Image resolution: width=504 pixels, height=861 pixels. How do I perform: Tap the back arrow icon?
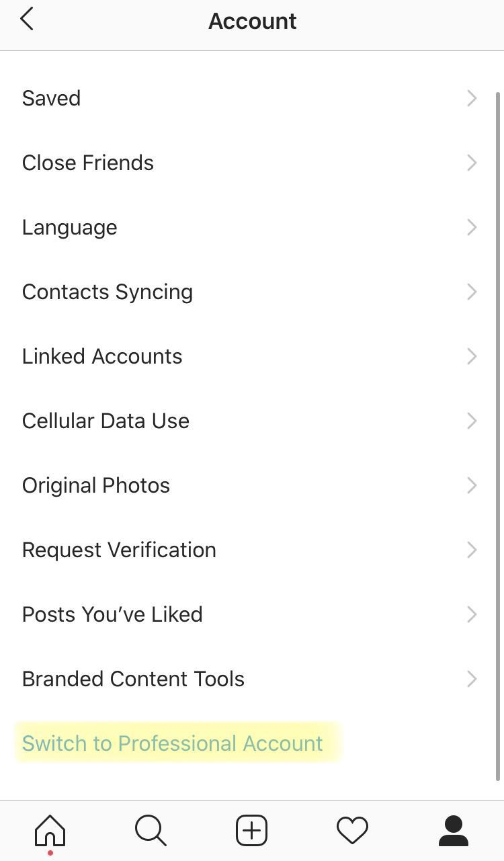coord(27,19)
